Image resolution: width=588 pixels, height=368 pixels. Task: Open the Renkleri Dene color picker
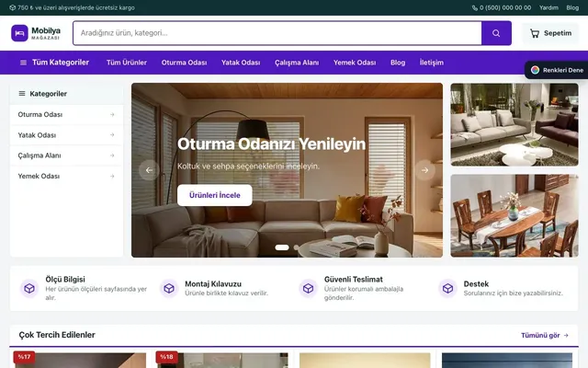coord(557,70)
